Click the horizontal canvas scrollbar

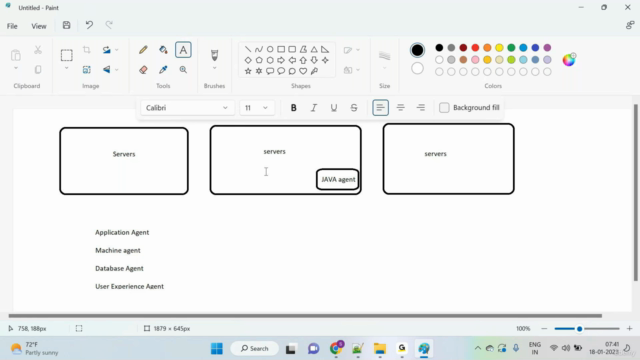(305, 316)
